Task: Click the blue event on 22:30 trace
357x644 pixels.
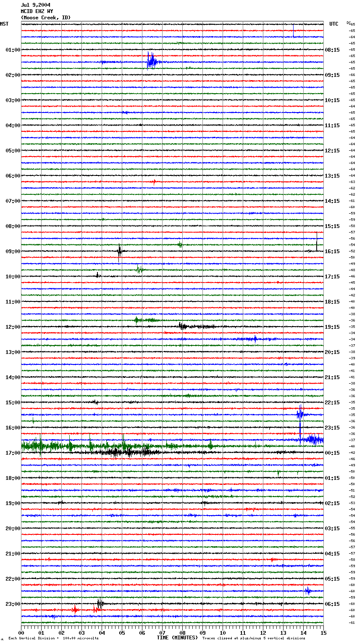Action: pyautogui.click(x=308, y=591)
